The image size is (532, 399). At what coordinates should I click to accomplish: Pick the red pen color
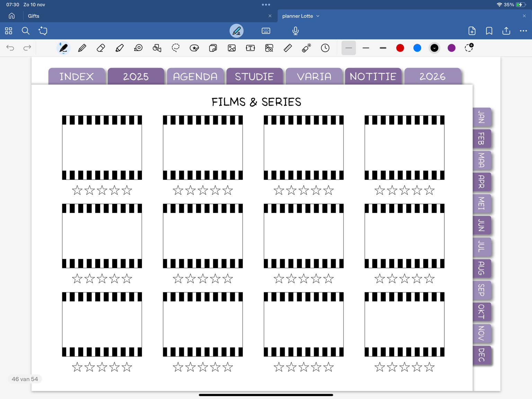(400, 48)
